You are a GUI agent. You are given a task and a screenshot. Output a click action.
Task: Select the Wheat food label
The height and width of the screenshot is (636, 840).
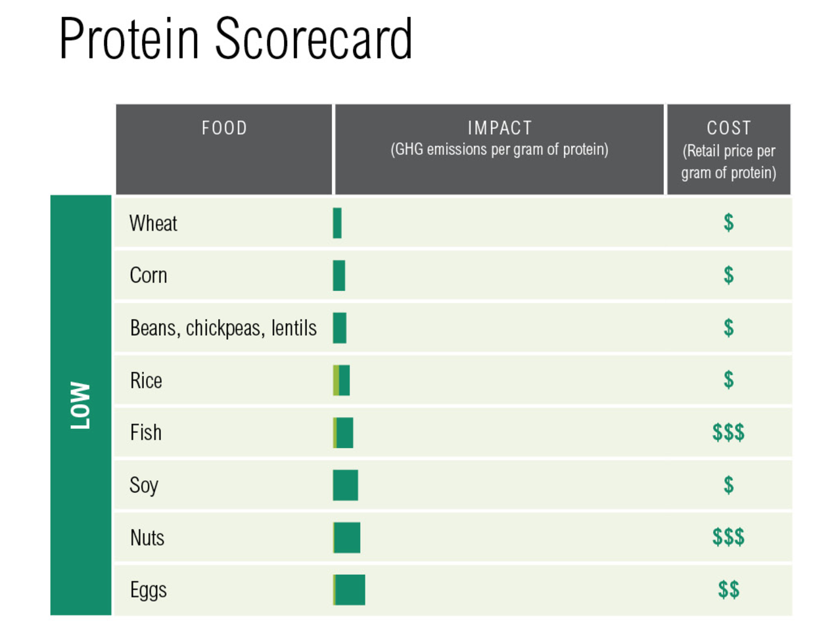click(153, 223)
